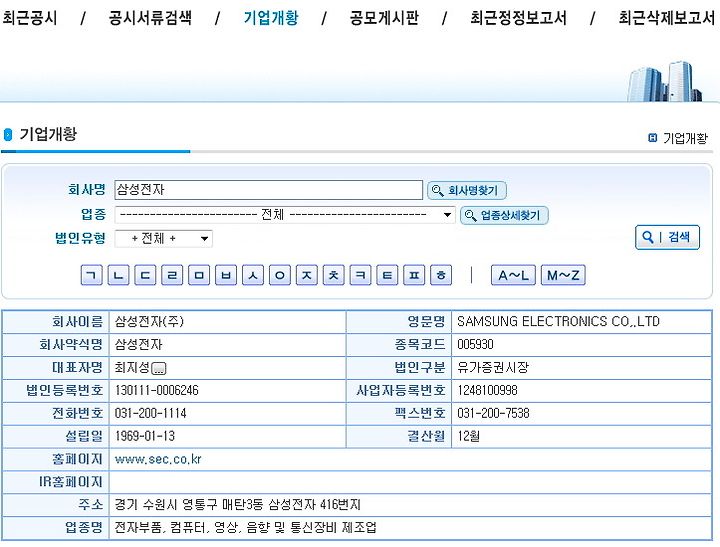
Task: Open the 법인유형 corporation type dropdown
Action: click(x=163, y=238)
